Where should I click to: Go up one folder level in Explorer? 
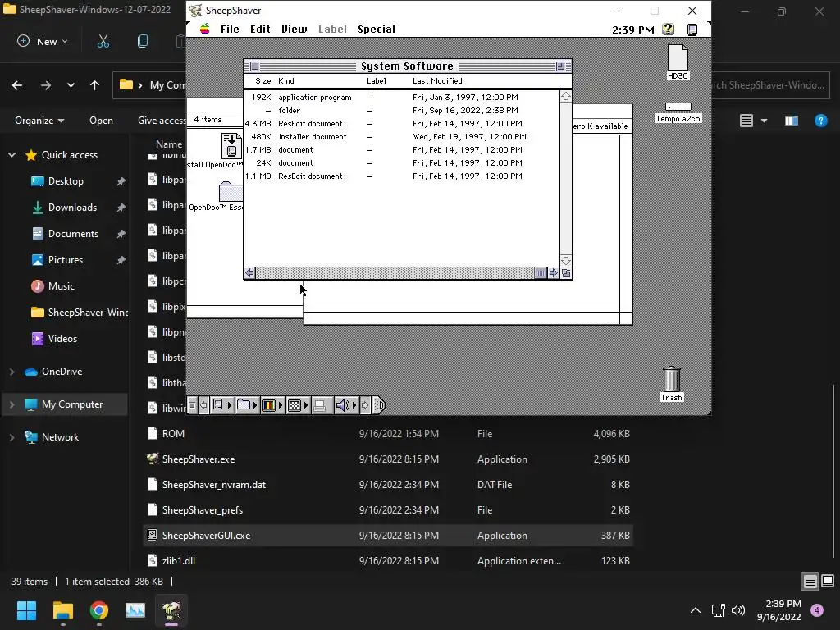tap(95, 85)
